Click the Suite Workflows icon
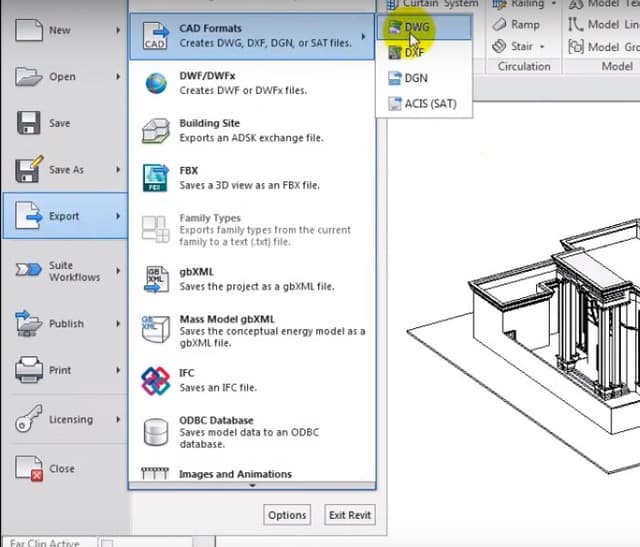This screenshot has width=640, height=547. coord(29,270)
